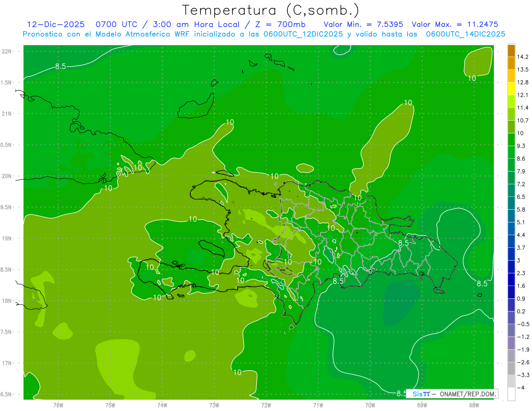Select the '12-Dic-2025' date text
Image resolution: width=532 pixels, height=411 pixels.
pos(56,24)
